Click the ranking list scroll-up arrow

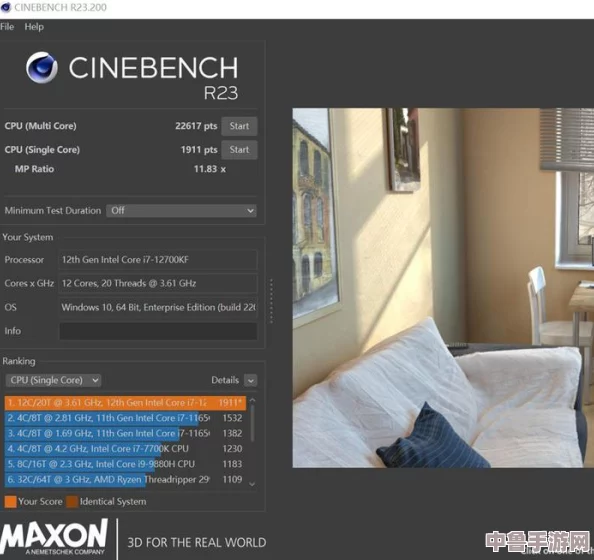(252, 400)
